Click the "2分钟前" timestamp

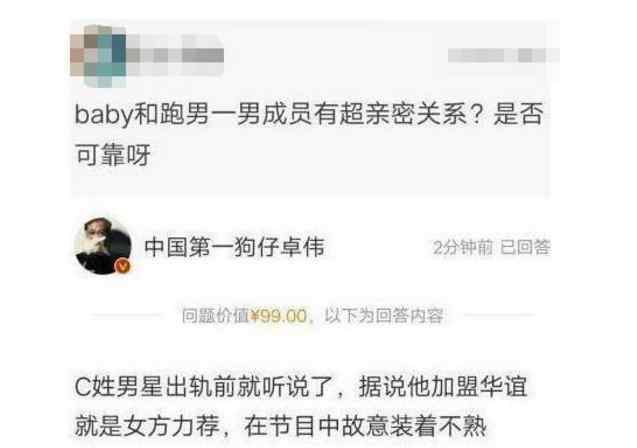tap(463, 247)
